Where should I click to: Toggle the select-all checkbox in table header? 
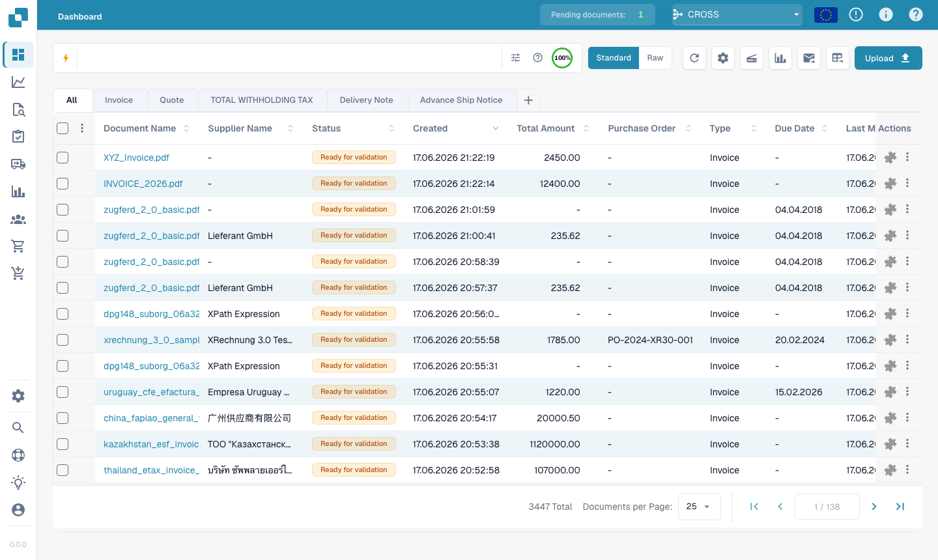pyautogui.click(x=63, y=128)
